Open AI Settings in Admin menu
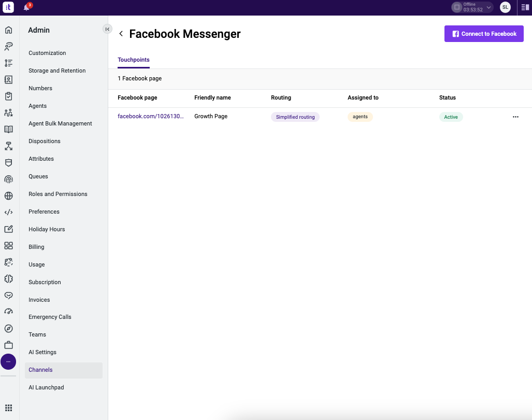The height and width of the screenshot is (420, 532). pyautogui.click(x=42, y=353)
